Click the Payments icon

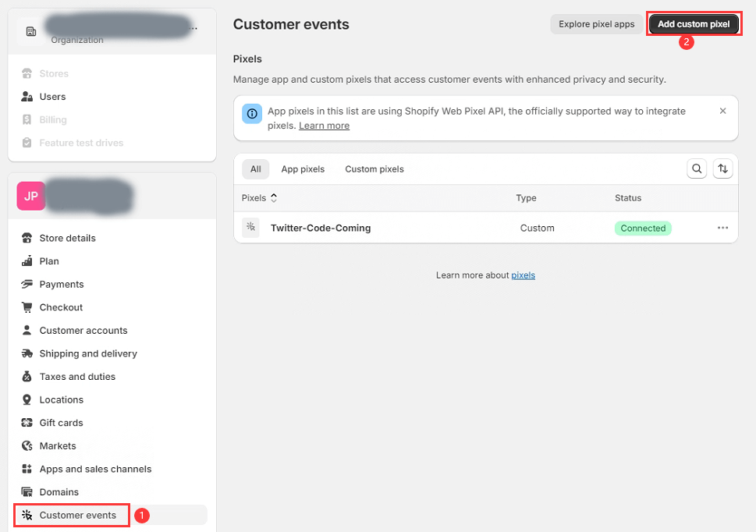point(27,284)
